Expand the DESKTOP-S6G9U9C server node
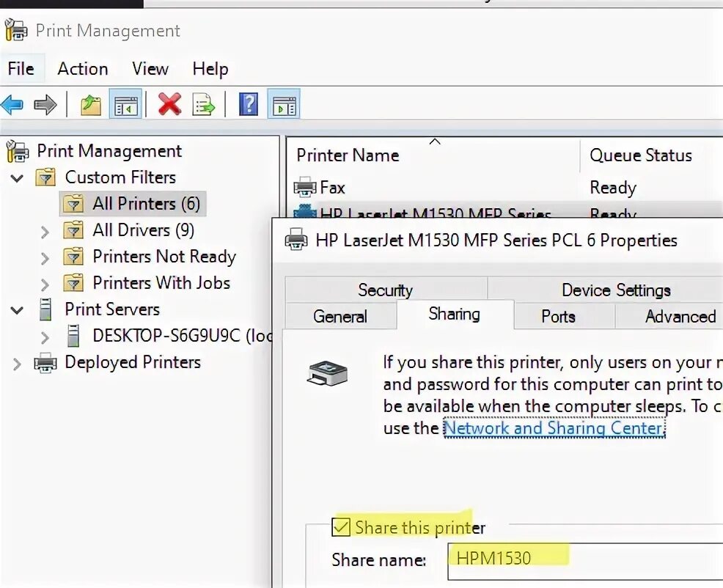 coord(45,337)
